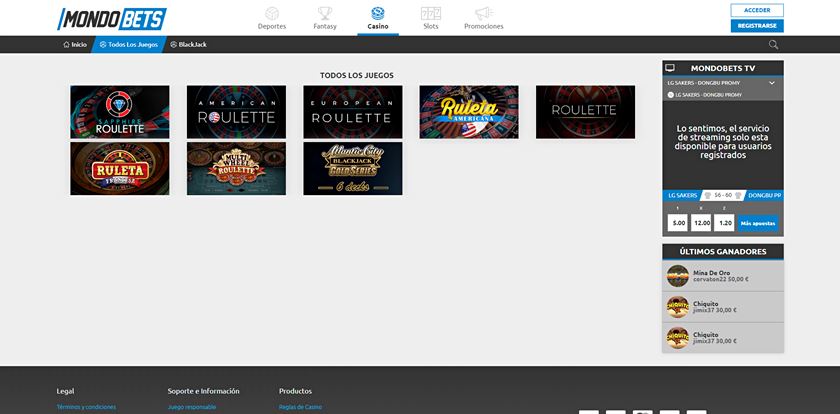Open the Deportes section
Screen dimensions: 840x414
272,18
